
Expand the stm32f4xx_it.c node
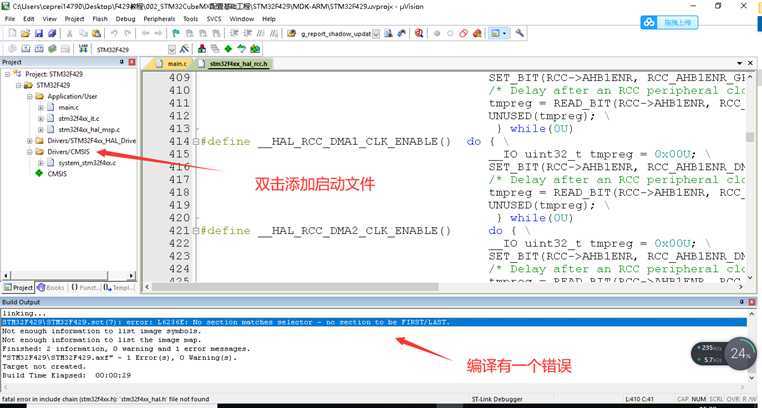pyautogui.click(x=41, y=119)
